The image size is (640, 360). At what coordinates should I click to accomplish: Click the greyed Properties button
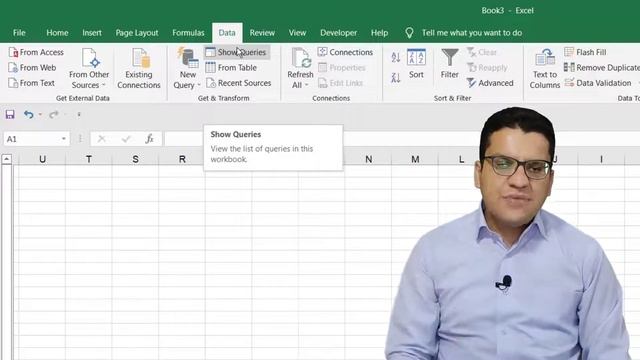pos(342,68)
